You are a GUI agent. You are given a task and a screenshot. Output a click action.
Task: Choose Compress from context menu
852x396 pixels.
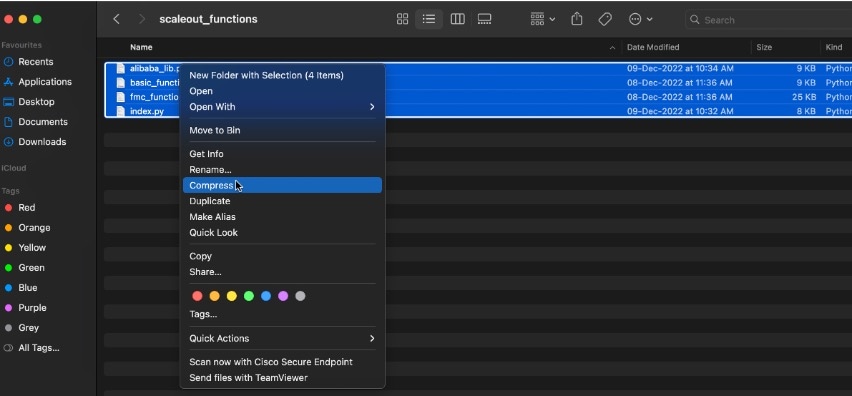[282, 185]
